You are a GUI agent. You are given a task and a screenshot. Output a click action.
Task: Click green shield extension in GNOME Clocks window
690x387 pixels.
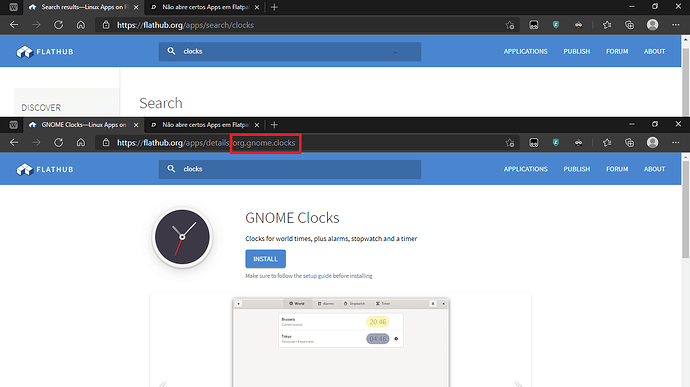coord(556,143)
